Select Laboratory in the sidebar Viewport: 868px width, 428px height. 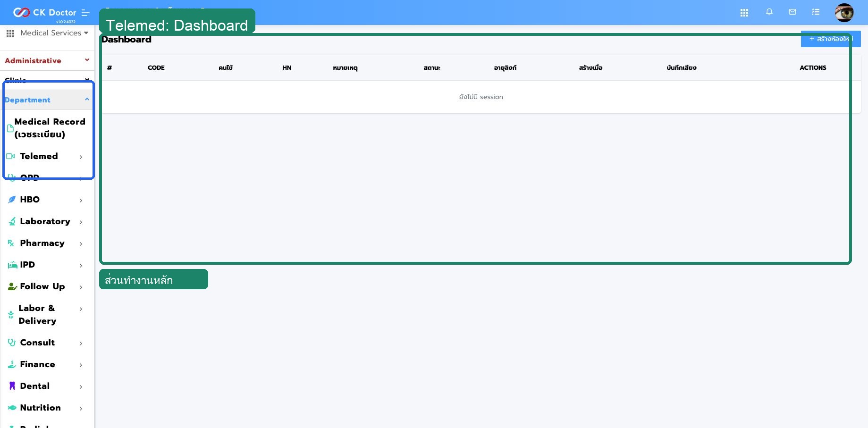coord(45,221)
